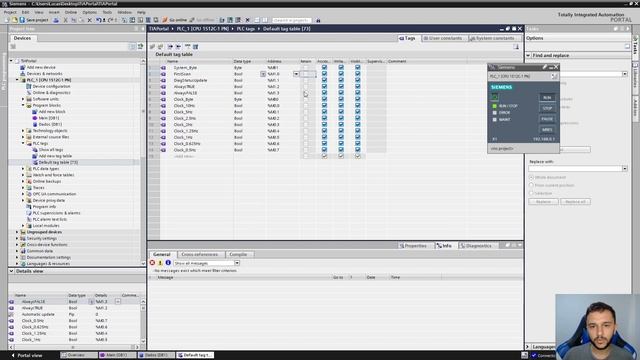Toggle the Retain checkbox for System_Byte
Screen dimensions: 640x360
(305, 68)
